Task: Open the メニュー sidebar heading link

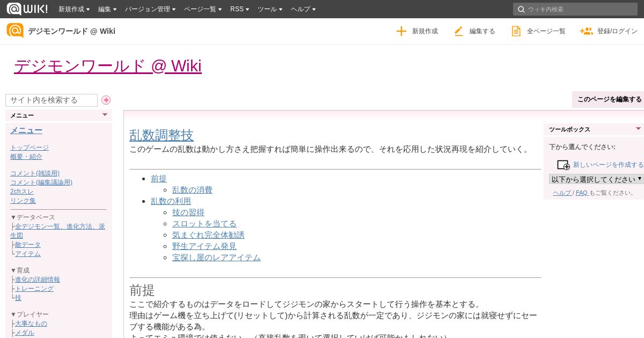Action: point(26,130)
